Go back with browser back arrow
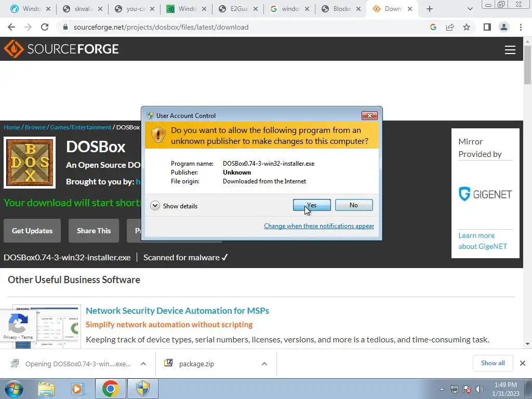Image resolution: width=532 pixels, height=399 pixels. (x=11, y=27)
